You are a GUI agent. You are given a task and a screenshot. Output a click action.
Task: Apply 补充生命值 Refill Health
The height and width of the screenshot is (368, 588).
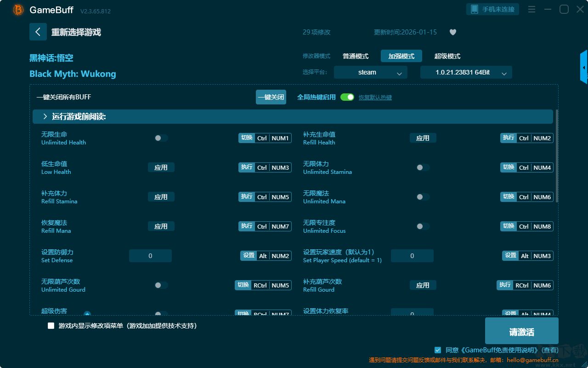(x=423, y=138)
